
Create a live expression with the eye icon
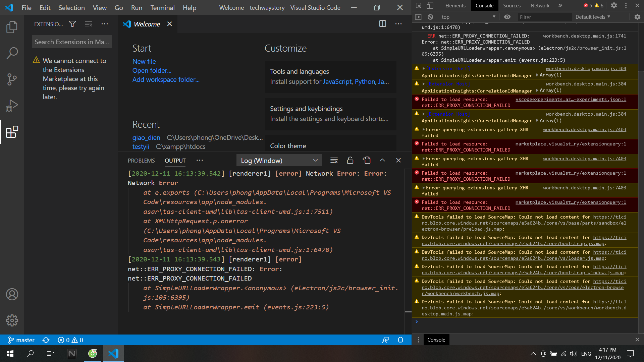(507, 17)
